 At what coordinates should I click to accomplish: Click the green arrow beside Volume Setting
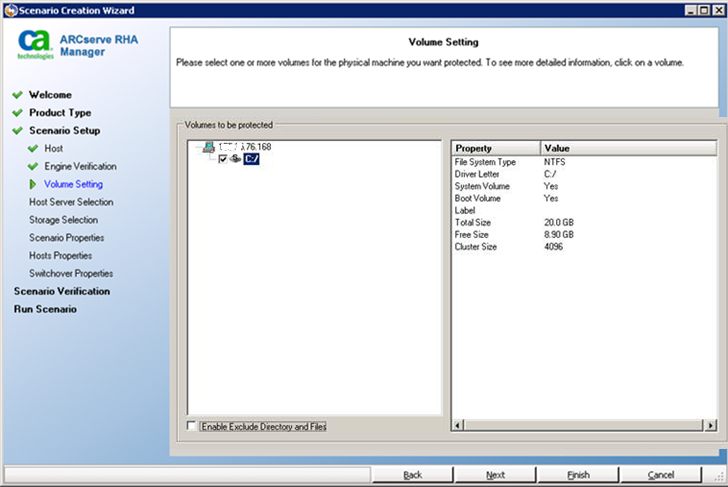point(33,184)
